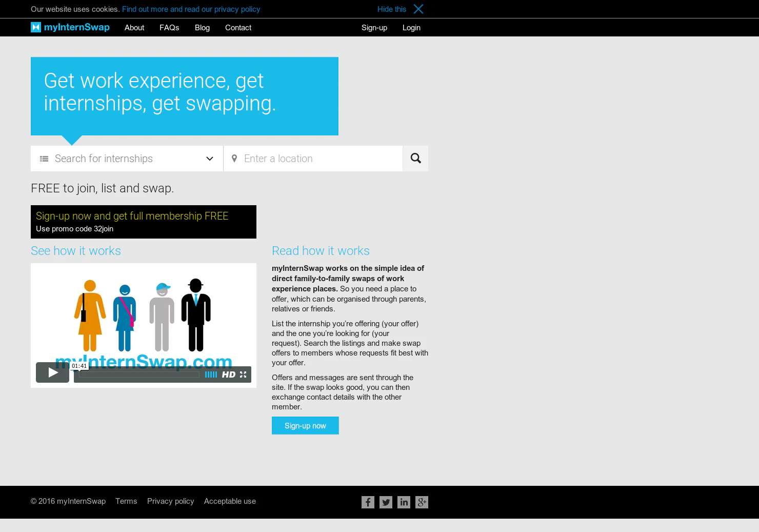The image size is (759, 532).
Task: Expand the Search for internships dropdown
Action: (210, 159)
